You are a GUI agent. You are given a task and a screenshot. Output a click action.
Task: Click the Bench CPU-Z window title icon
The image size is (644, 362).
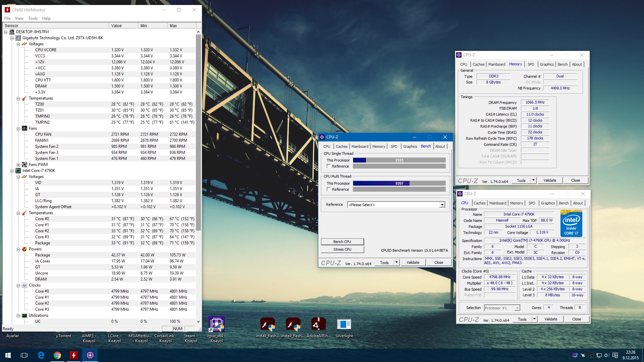[x=322, y=137]
